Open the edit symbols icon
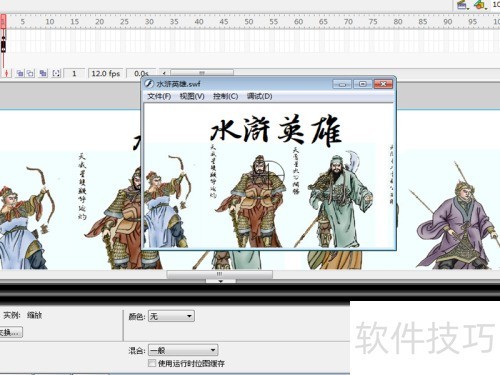Image resolution: width=500 pixels, height=375 pixels. pyautogui.click(x=480, y=5)
